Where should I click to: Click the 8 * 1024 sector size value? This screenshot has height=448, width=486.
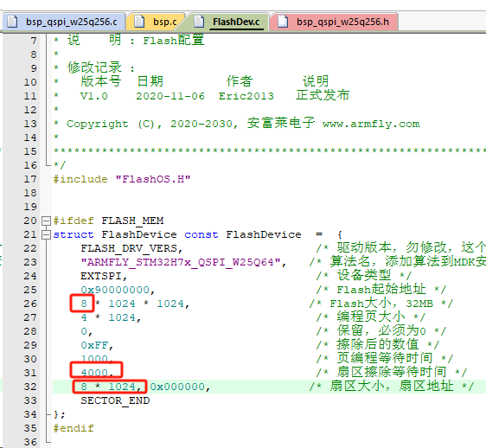(108, 387)
